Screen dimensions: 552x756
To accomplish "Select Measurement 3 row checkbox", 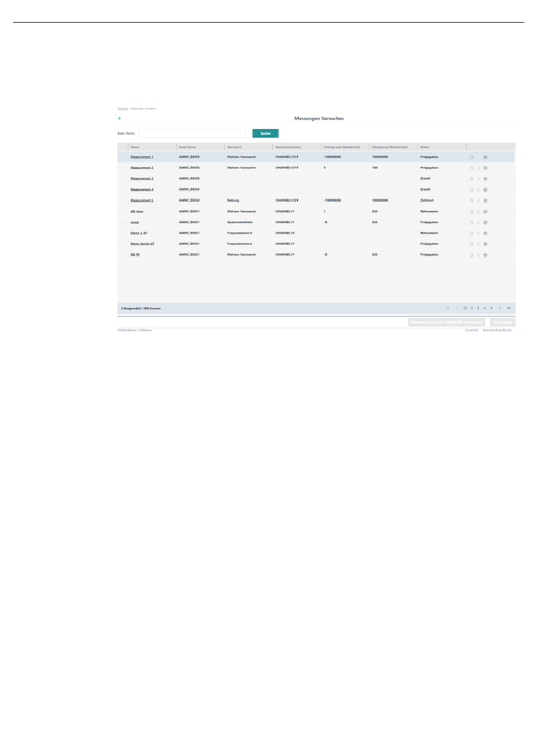I will pos(123,179).
